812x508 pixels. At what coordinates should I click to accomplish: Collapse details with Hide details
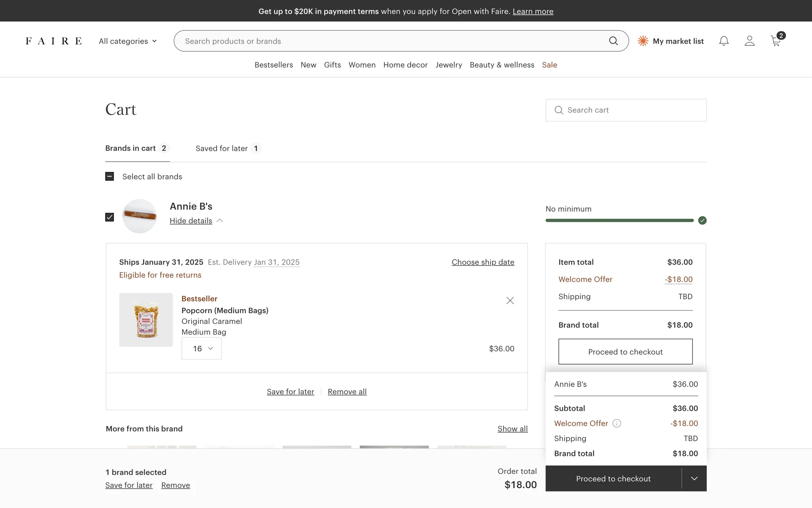(191, 221)
